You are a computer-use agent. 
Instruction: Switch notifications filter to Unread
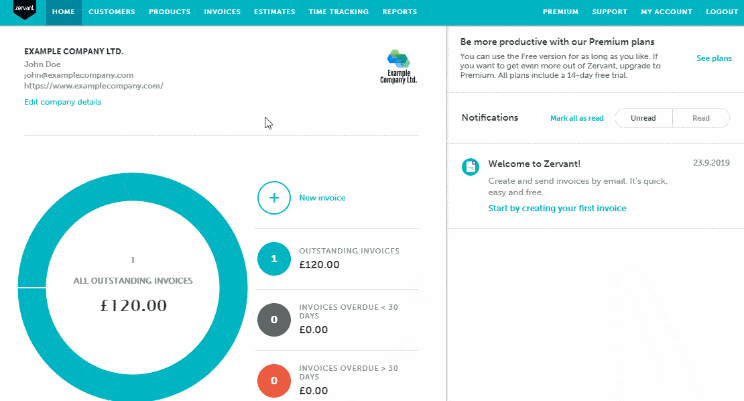click(x=643, y=118)
